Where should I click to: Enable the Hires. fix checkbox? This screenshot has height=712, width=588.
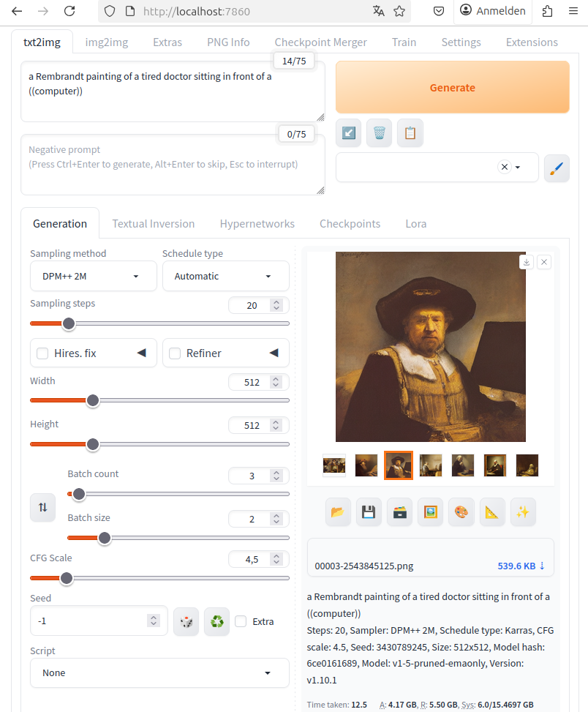(42, 353)
